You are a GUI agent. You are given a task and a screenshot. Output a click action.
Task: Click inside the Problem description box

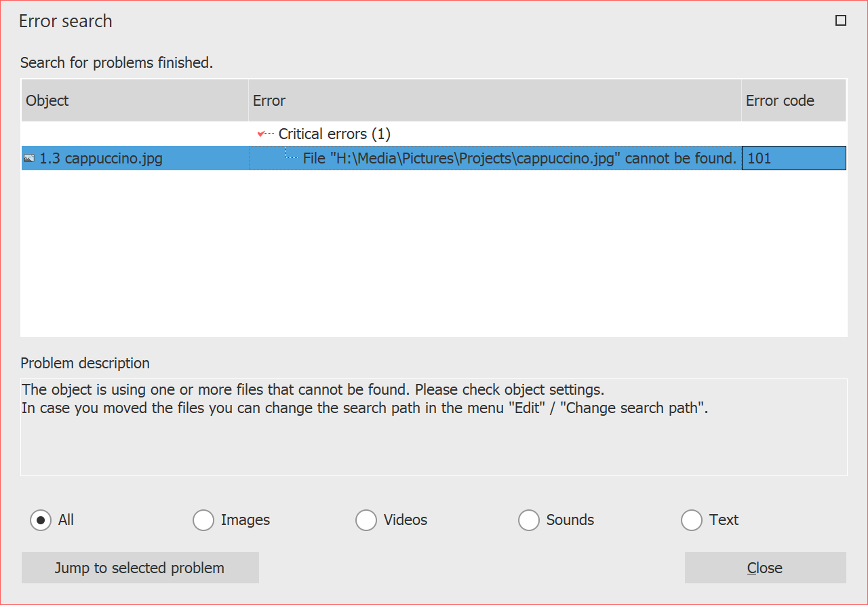point(434,427)
